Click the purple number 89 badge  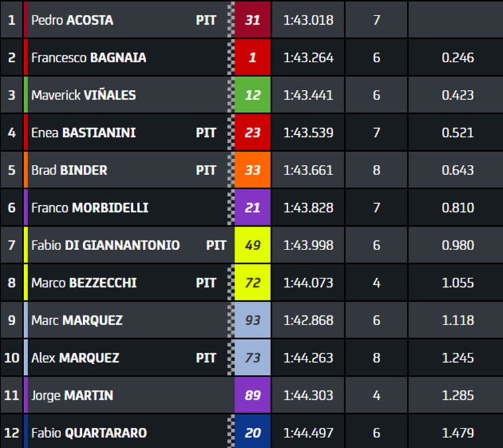coord(252,395)
